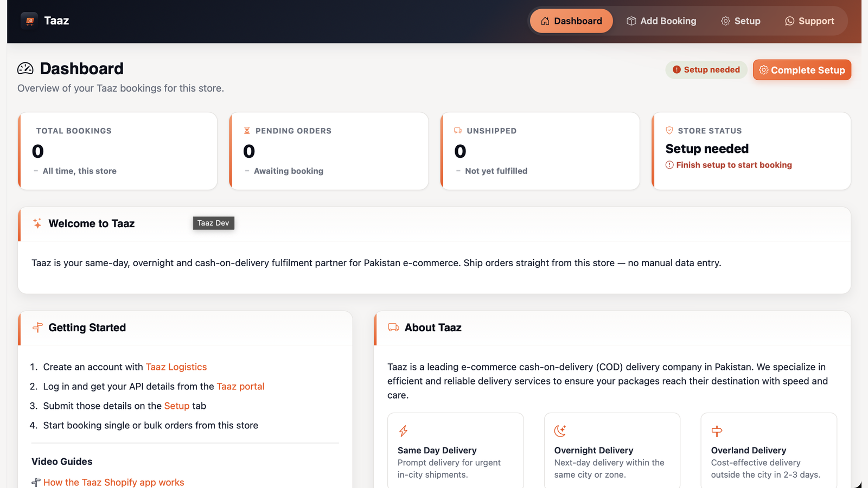Click the "Not yet fulfilled" caption
868x488 pixels.
(496, 171)
